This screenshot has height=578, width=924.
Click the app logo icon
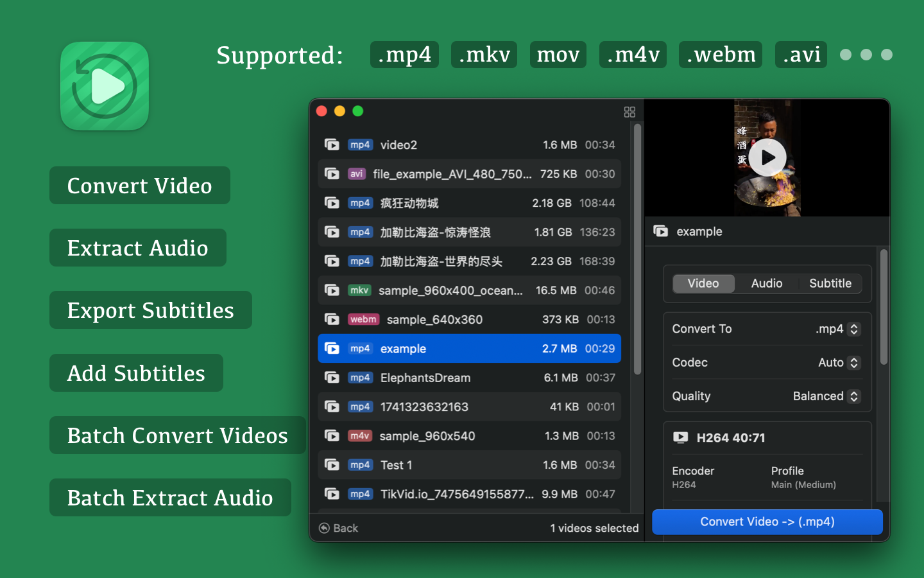(x=105, y=86)
